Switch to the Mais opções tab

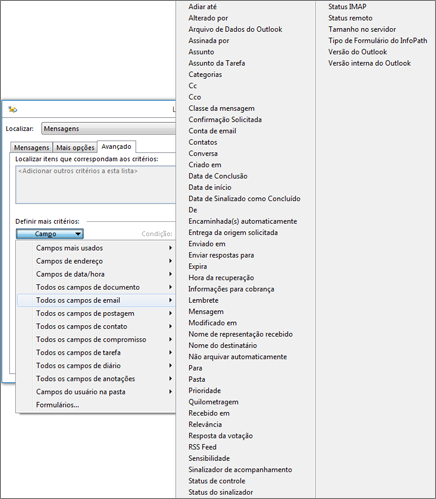(75, 147)
